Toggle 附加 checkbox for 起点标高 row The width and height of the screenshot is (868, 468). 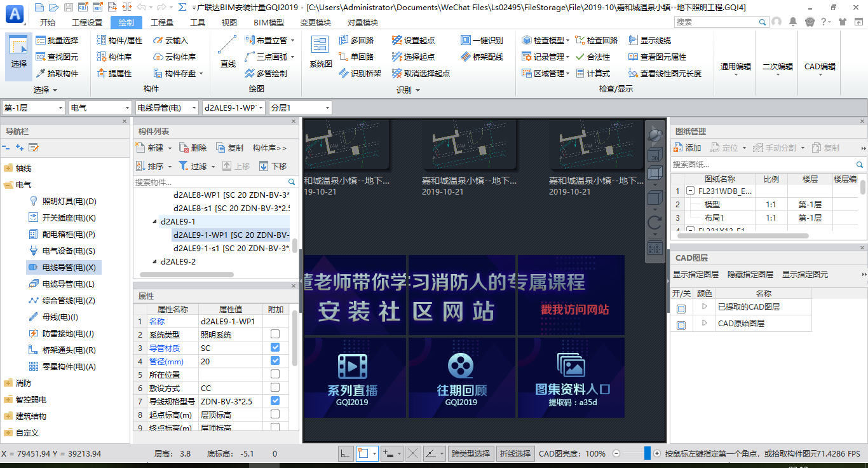point(275,414)
